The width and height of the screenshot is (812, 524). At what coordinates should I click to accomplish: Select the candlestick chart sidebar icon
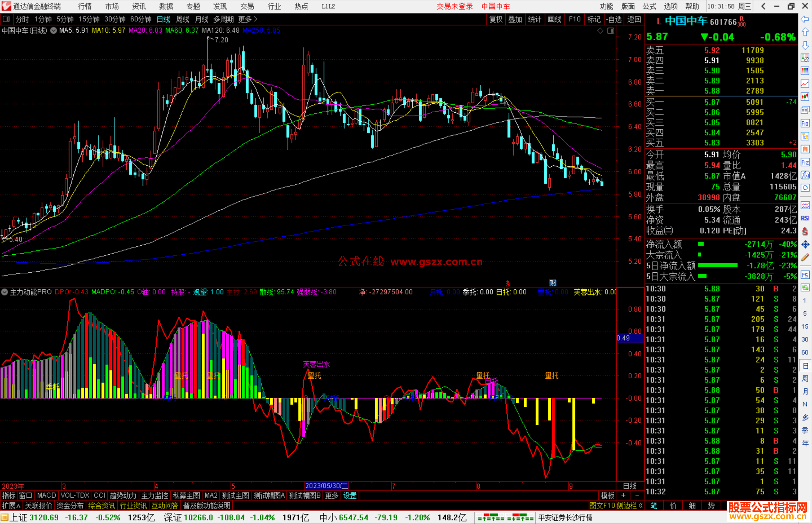pos(805,97)
